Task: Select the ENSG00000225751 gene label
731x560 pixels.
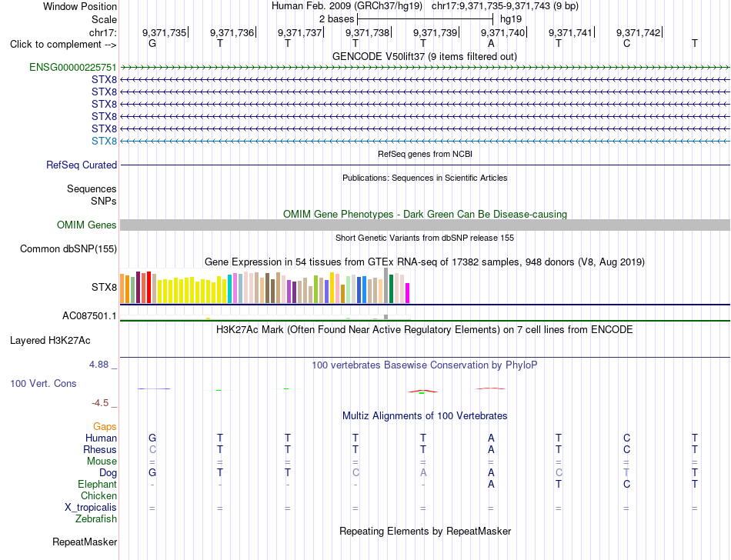Action: coord(73,67)
